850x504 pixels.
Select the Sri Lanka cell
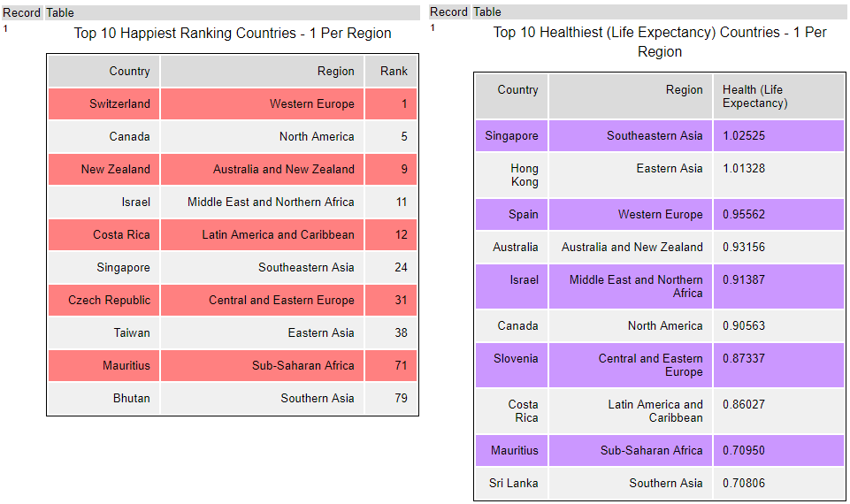point(513,483)
